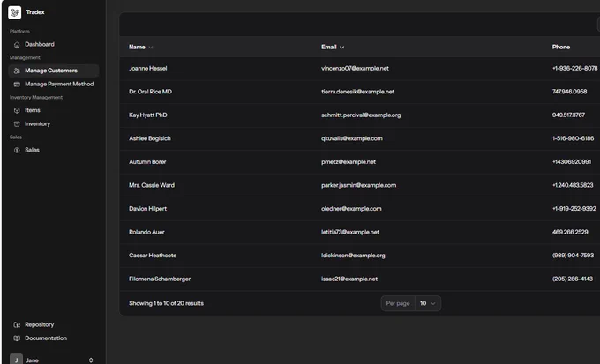The height and width of the screenshot is (364, 600).
Task: Click email isaac21@example.net
Action: (349, 279)
